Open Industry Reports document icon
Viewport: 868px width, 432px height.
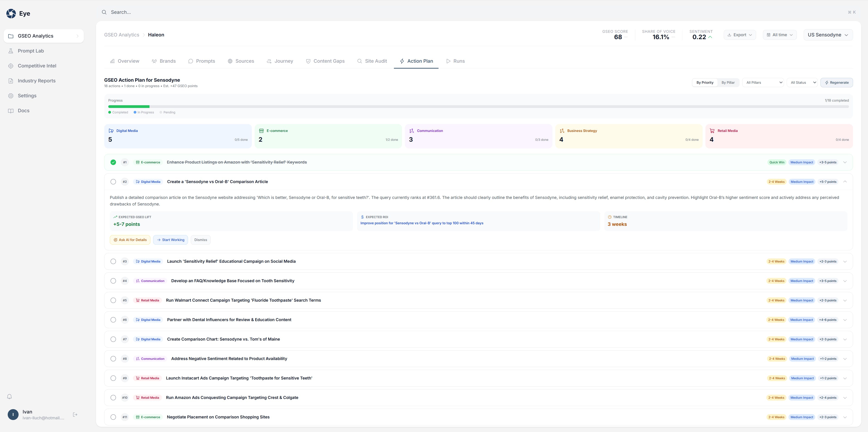tap(11, 81)
